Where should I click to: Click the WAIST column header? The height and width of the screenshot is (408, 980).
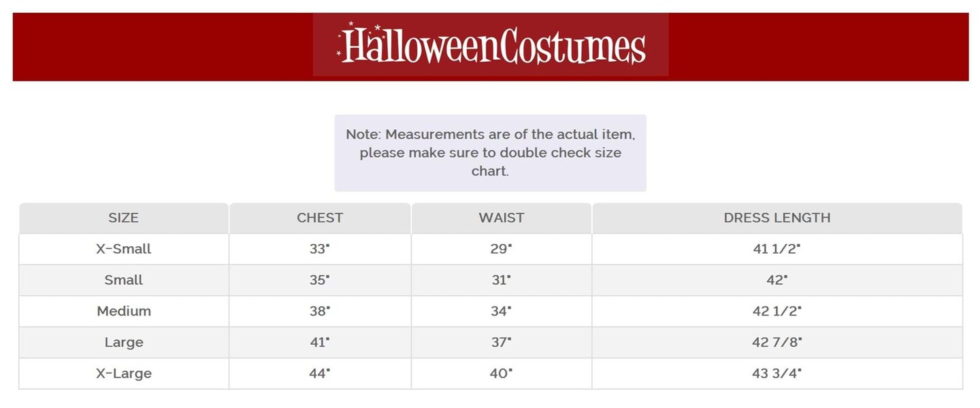point(502,218)
